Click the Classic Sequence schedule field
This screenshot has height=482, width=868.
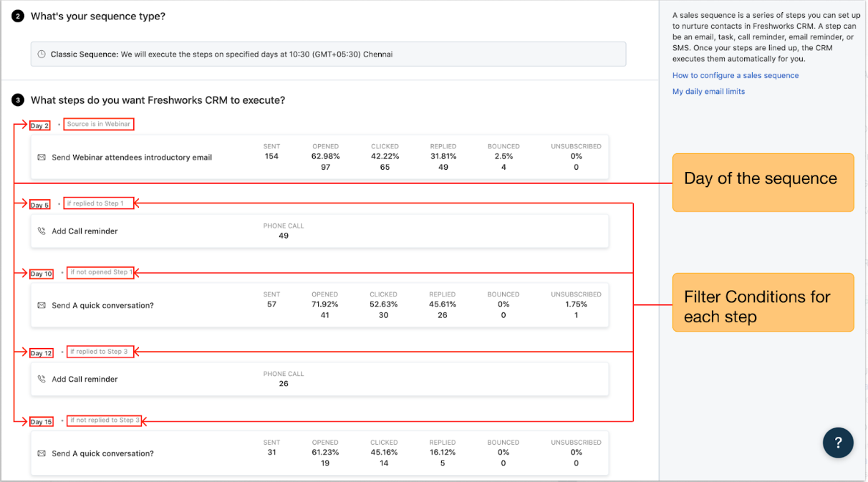pos(328,54)
